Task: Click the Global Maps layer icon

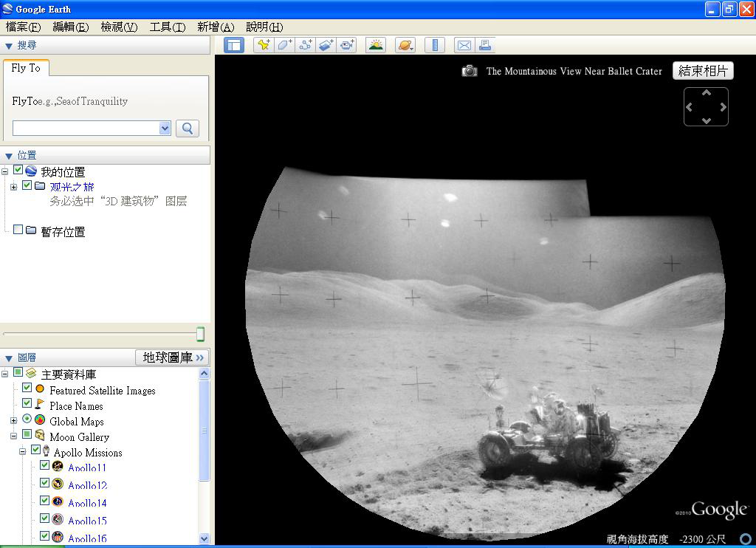Action: [40, 419]
